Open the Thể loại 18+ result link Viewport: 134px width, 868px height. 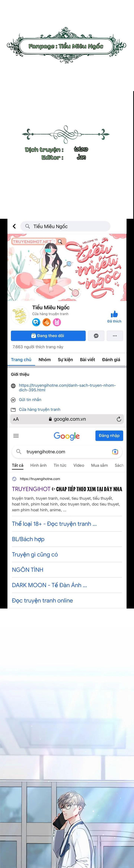click(54, 524)
